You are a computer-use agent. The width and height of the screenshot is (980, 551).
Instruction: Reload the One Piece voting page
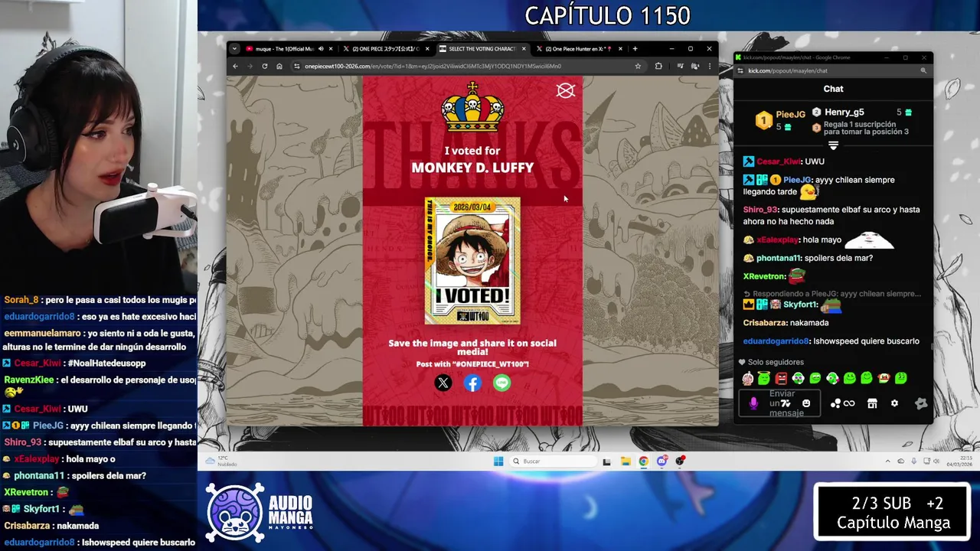[x=265, y=66]
